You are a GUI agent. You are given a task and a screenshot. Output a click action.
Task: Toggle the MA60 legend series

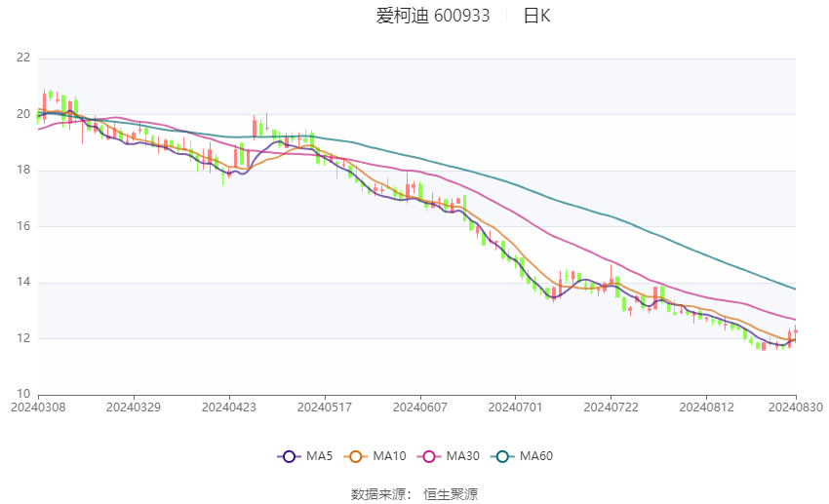(522, 456)
